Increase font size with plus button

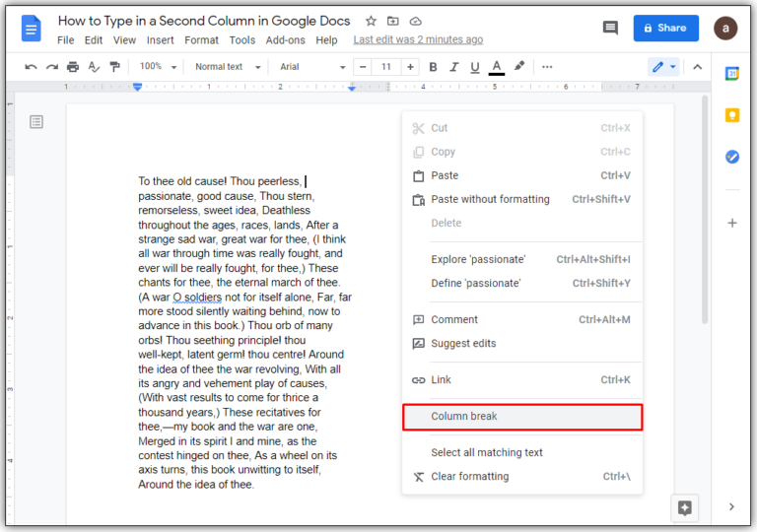[410, 67]
